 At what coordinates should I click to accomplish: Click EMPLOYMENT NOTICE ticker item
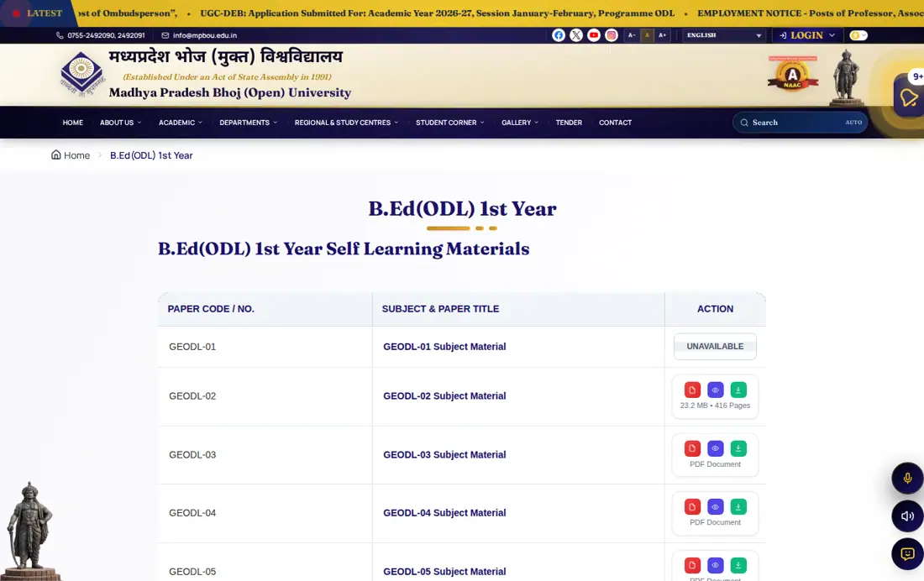click(x=811, y=13)
